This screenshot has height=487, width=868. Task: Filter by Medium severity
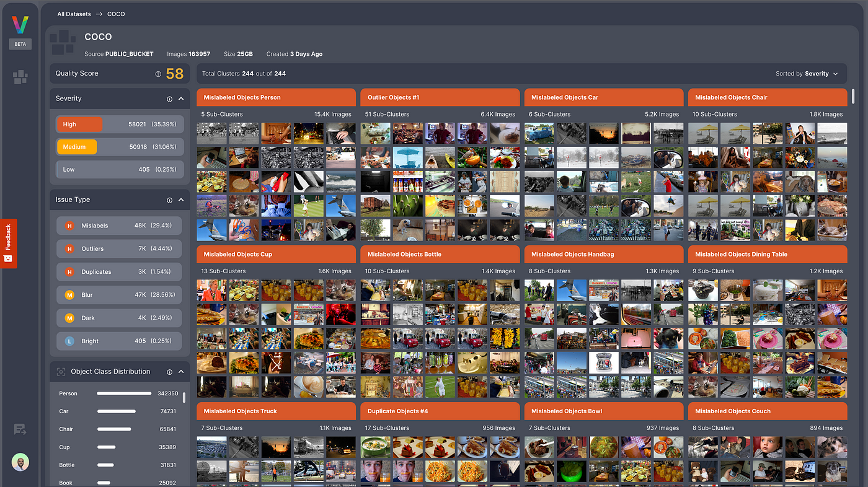click(120, 147)
